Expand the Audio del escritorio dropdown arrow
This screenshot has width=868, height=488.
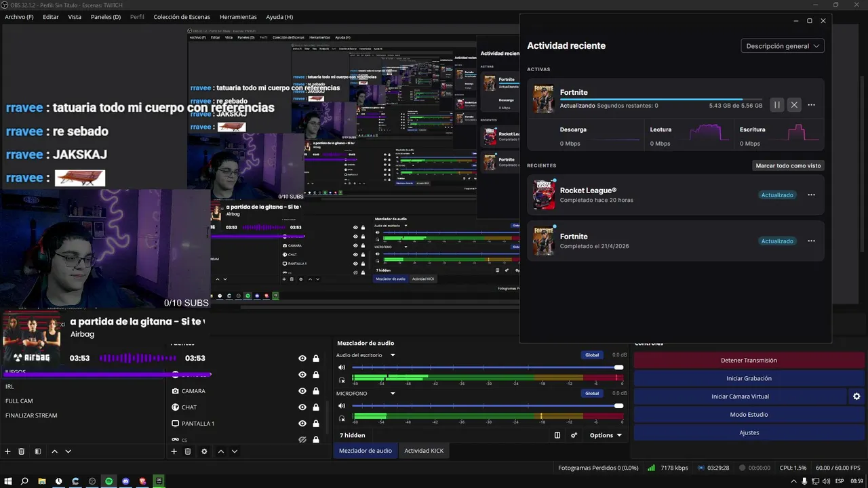tap(392, 355)
